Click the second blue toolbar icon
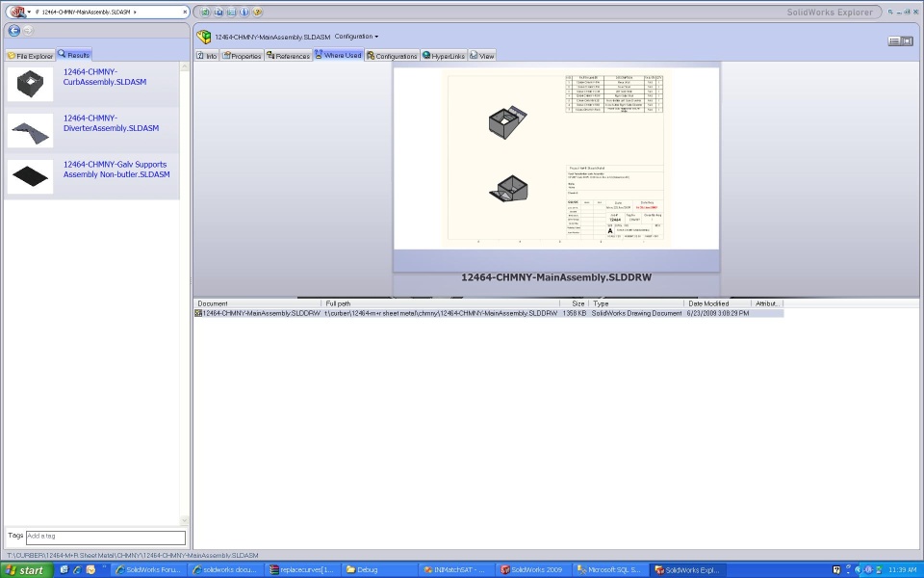924x578 pixels. (x=218, y=12)
